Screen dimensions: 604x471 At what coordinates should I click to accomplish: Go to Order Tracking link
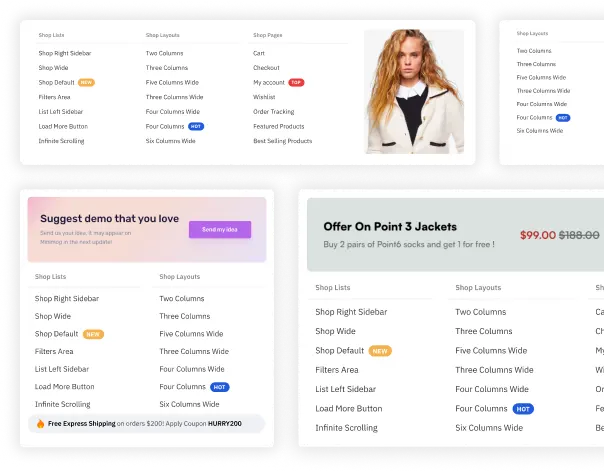pyautogui.click(x=273, y=112)
